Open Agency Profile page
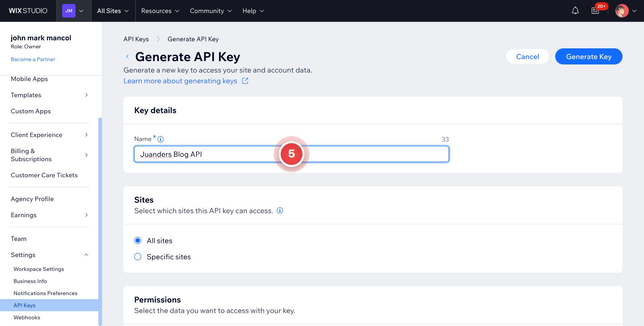 [x=32, y=199]
